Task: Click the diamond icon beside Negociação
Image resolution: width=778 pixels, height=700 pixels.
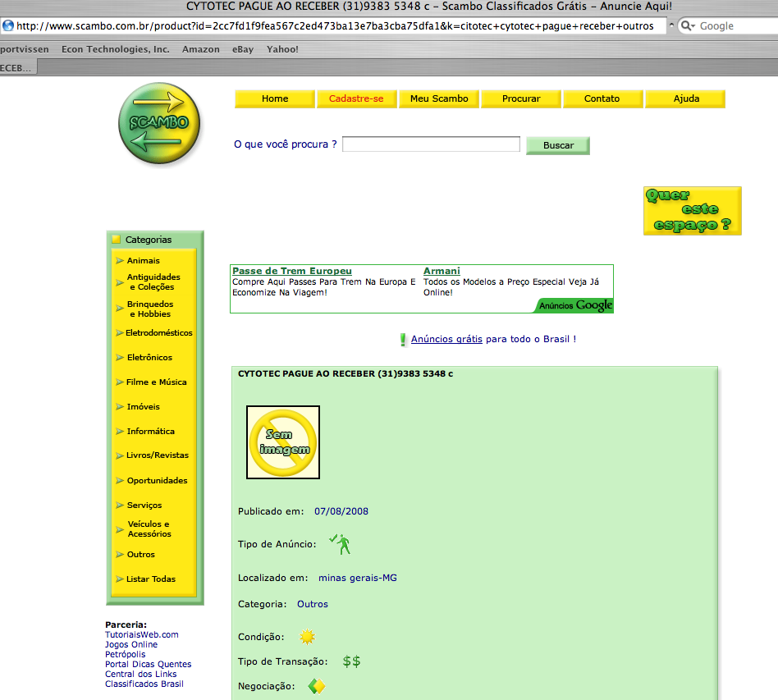Action: coord(317,686)
